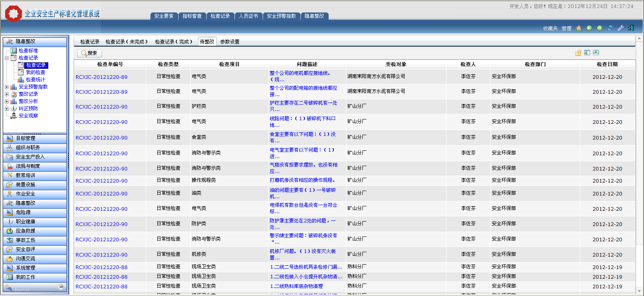Click the scrollbar down arrow
The height and width of the screenshot is (296, 644).
(x=639, y=291)
